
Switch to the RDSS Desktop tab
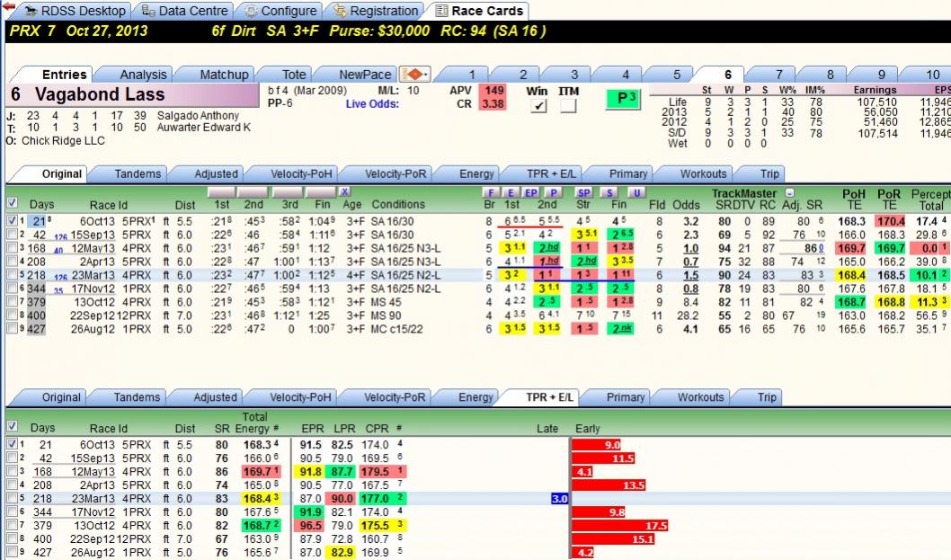coord(75,11)
